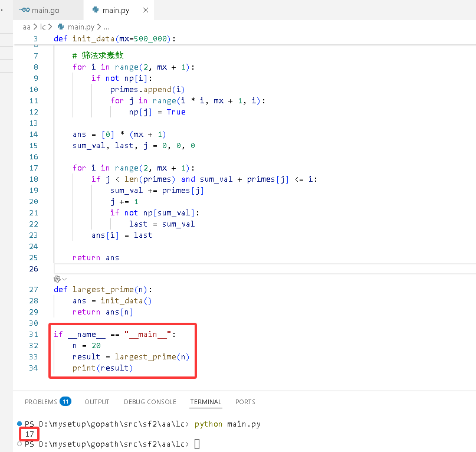
Task: Click the breadcrumb ellipsis symbol
Action: pos(106,27)
